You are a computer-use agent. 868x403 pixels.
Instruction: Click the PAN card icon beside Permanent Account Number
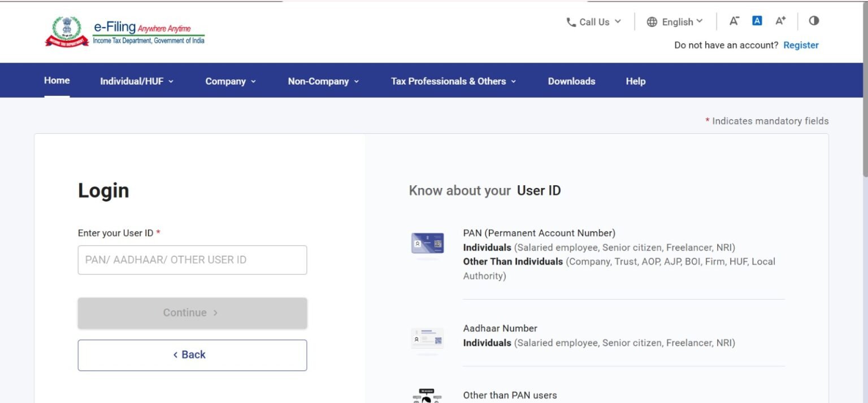pyautogui.click(x=427, y=243)
